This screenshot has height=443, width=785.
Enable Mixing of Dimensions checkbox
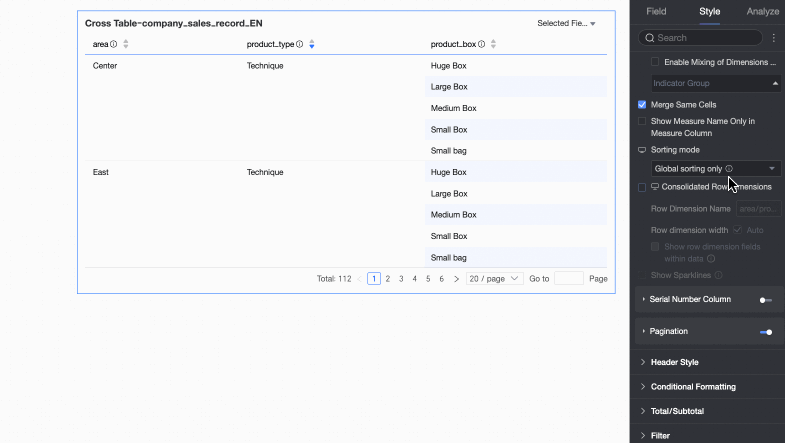pyautogui.click(x=655, y=62)
